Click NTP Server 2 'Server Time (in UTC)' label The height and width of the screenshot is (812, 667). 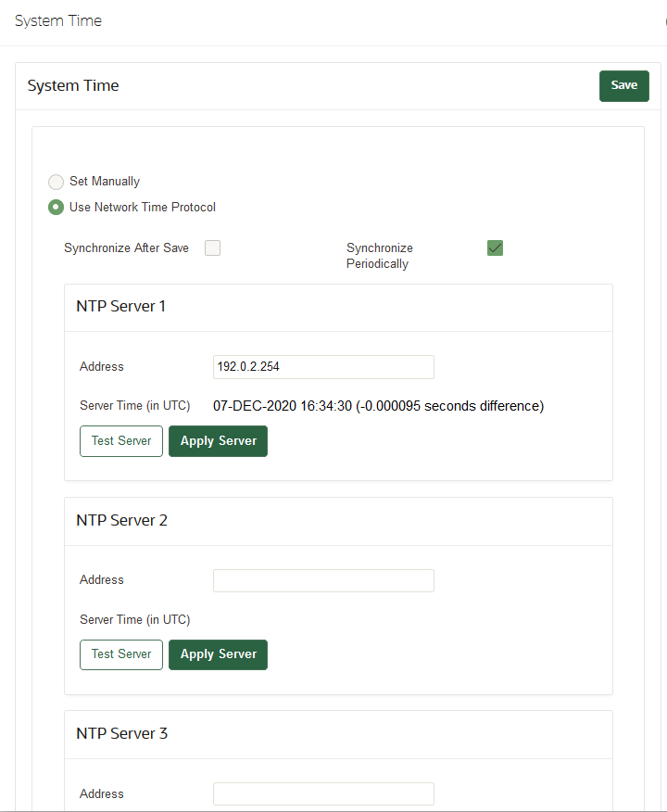(x=134, y=619)
